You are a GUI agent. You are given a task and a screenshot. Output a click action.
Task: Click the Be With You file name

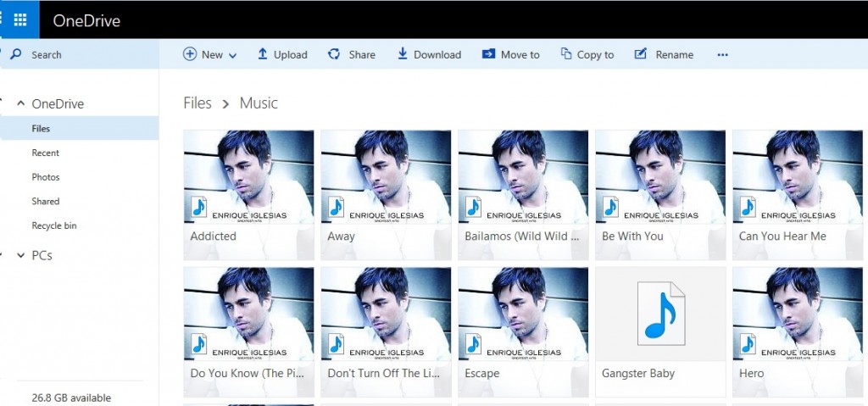click(x=632, y=236)
